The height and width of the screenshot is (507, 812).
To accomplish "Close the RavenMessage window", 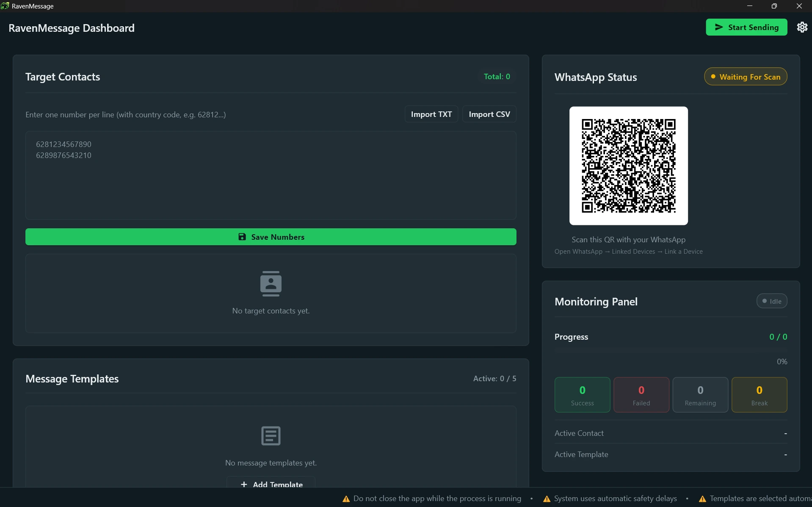I will coord(799,6).
